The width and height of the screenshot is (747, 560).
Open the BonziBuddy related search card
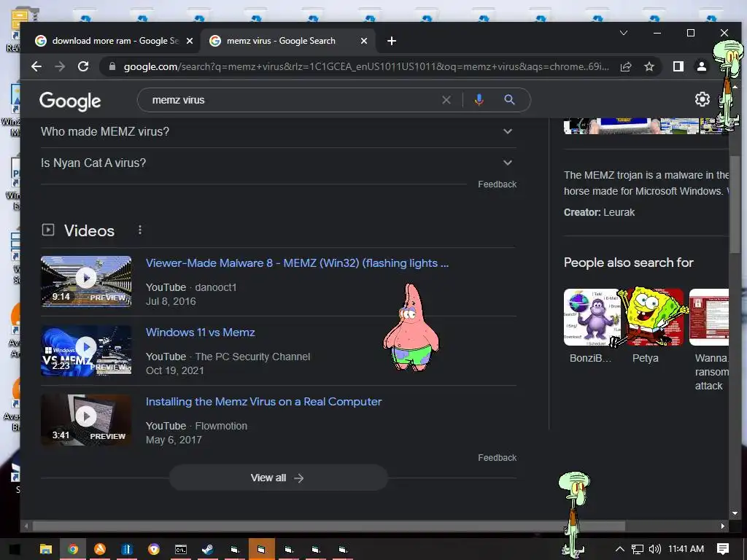click(x=591, y=326)
